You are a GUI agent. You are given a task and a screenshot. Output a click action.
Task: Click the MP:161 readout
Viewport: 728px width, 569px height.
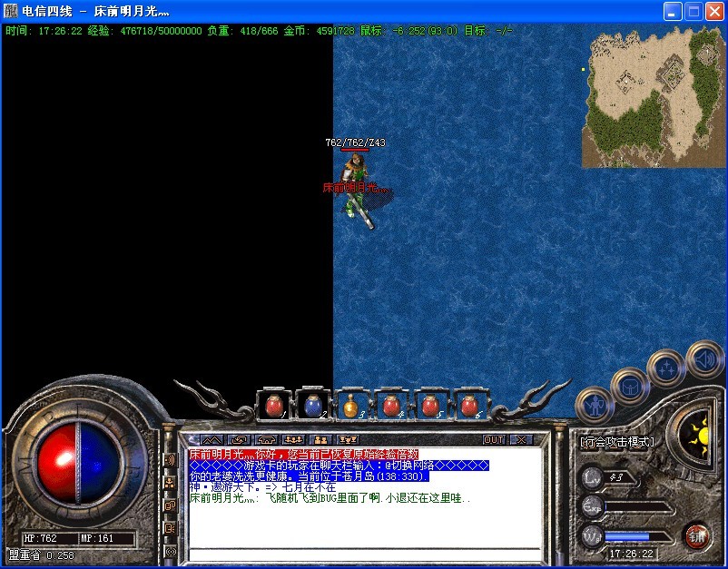[x=97, y=538]
